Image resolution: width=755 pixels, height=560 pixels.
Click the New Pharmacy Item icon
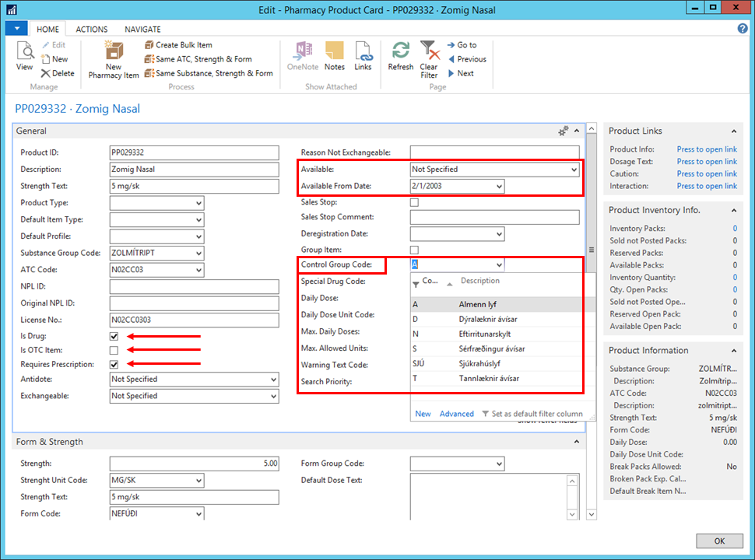pos(114,52)
